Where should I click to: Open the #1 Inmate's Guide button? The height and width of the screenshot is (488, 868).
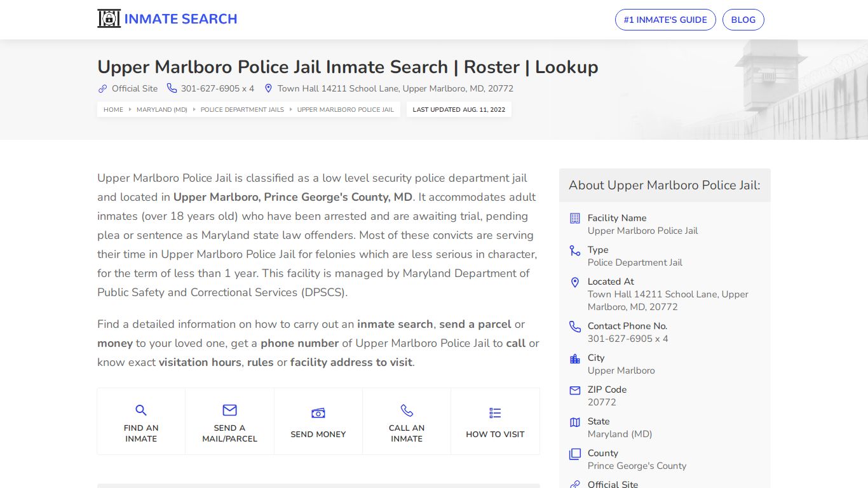pyautogui.click(x=665, y=20)
